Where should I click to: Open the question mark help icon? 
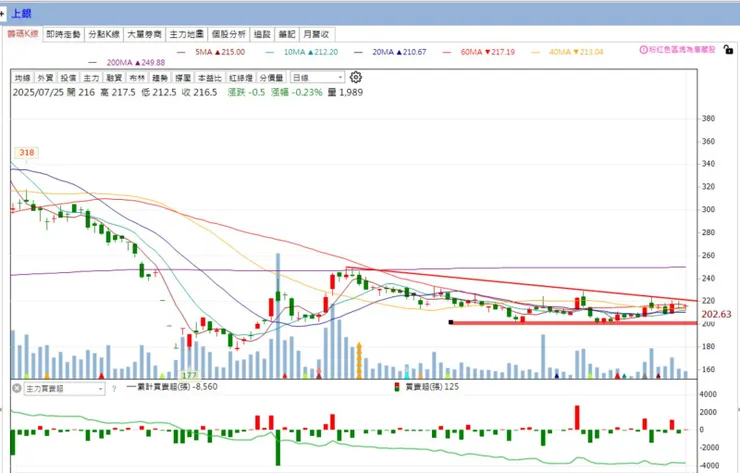[114, 389]
